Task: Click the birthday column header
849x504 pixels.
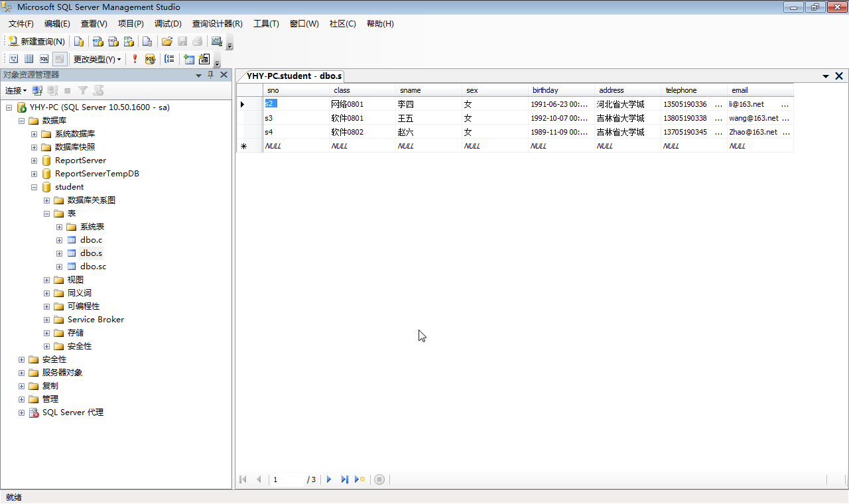Action: (x=561, y=90)
